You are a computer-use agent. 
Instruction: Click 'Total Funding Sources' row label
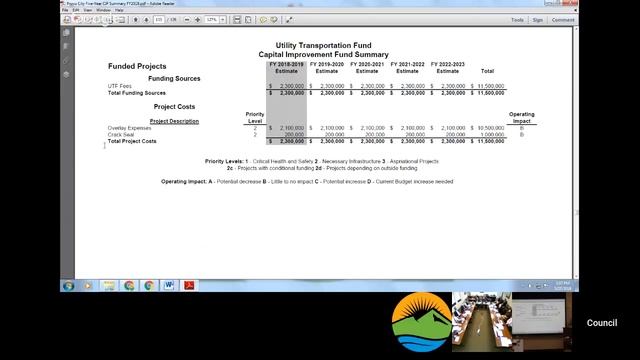137,93
